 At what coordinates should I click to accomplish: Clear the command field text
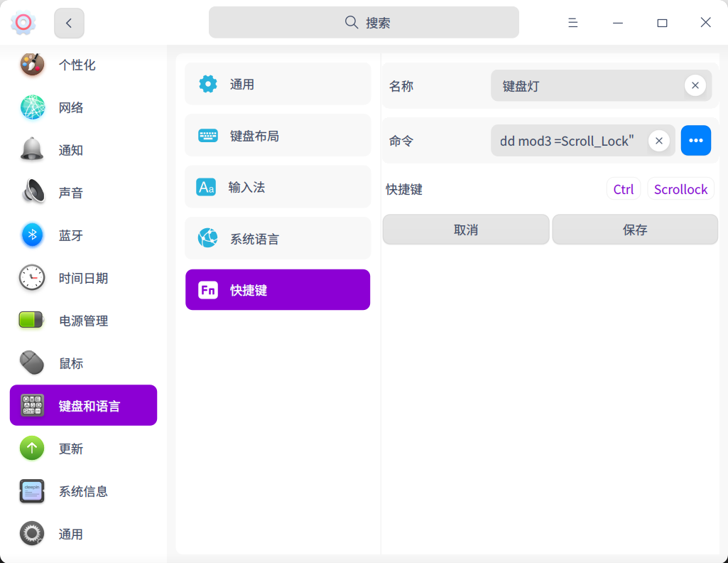[x=658, y=141]
